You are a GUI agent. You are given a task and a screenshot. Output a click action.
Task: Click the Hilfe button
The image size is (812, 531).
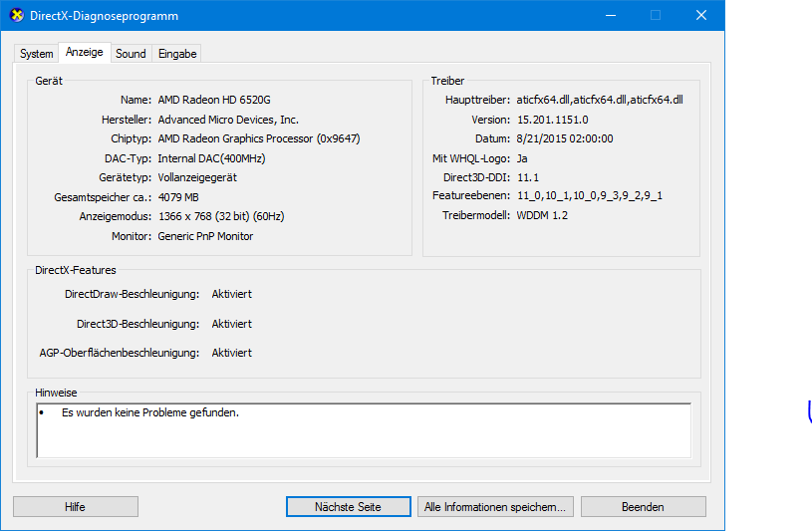pos(76,507)
